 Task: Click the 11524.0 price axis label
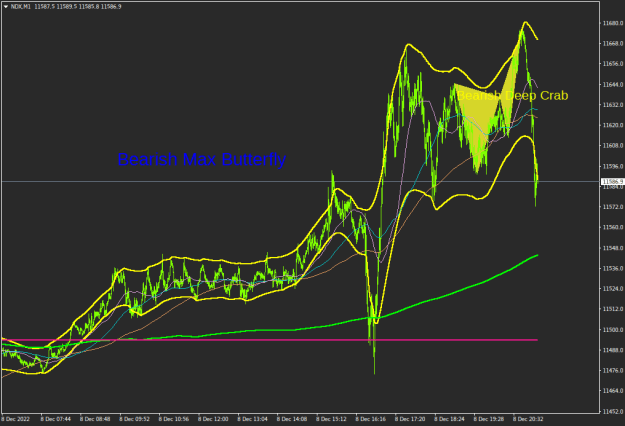613,289
